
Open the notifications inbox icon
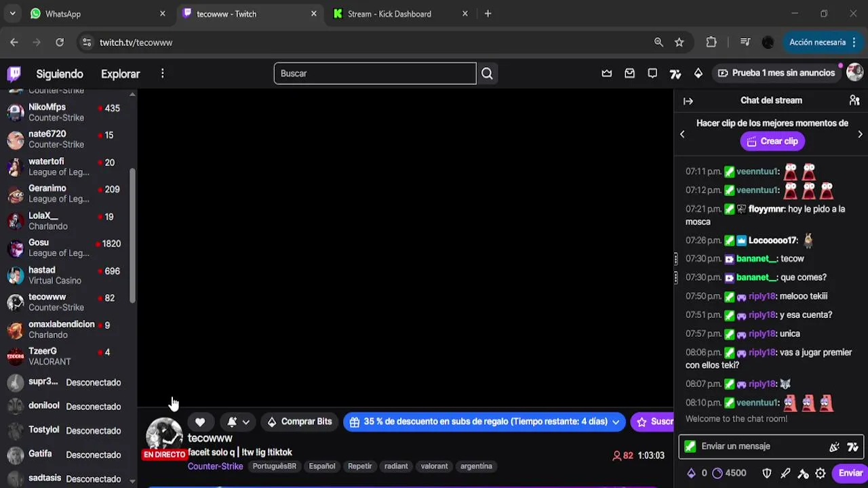tap(629, 73)
